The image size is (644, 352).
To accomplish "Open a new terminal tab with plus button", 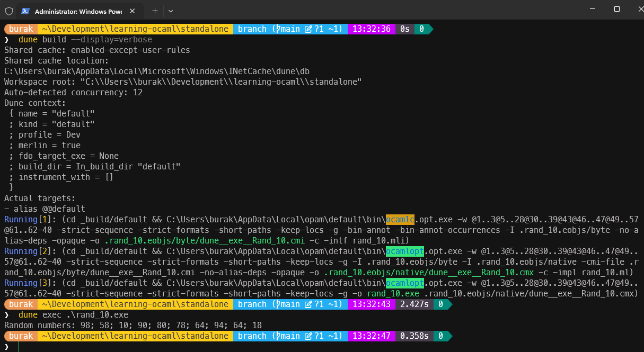I will point(155,11).
